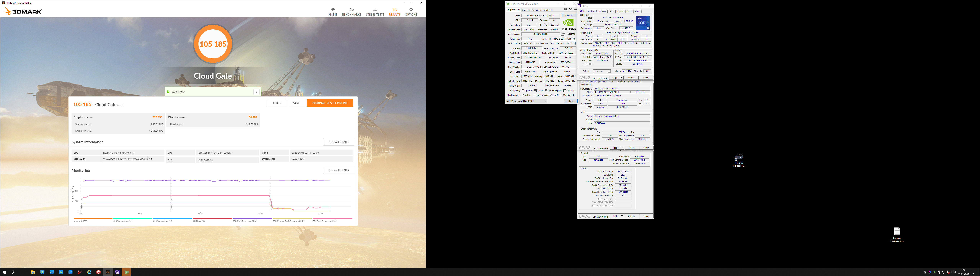Click SHOW DETAILS for System information

[x=339, y=142]
